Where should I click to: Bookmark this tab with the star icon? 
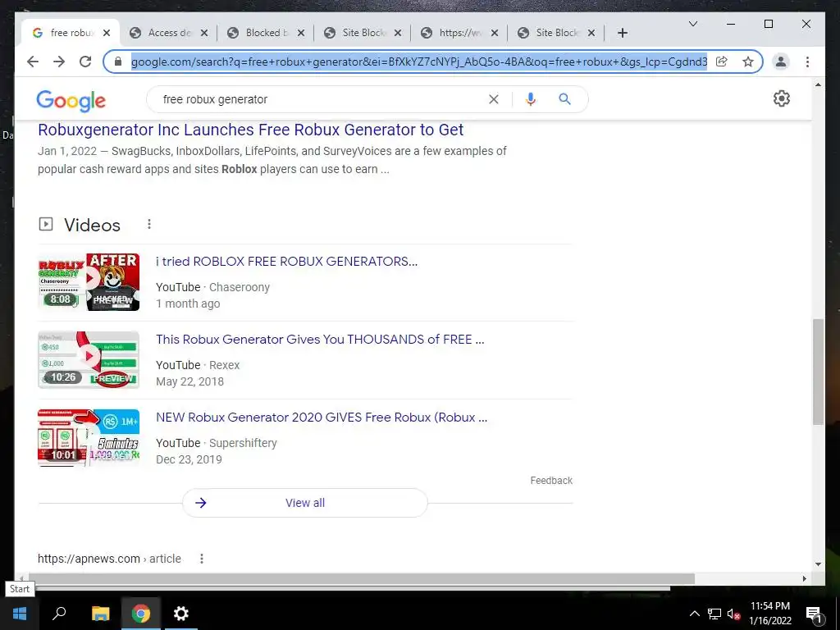coord(748,62)
